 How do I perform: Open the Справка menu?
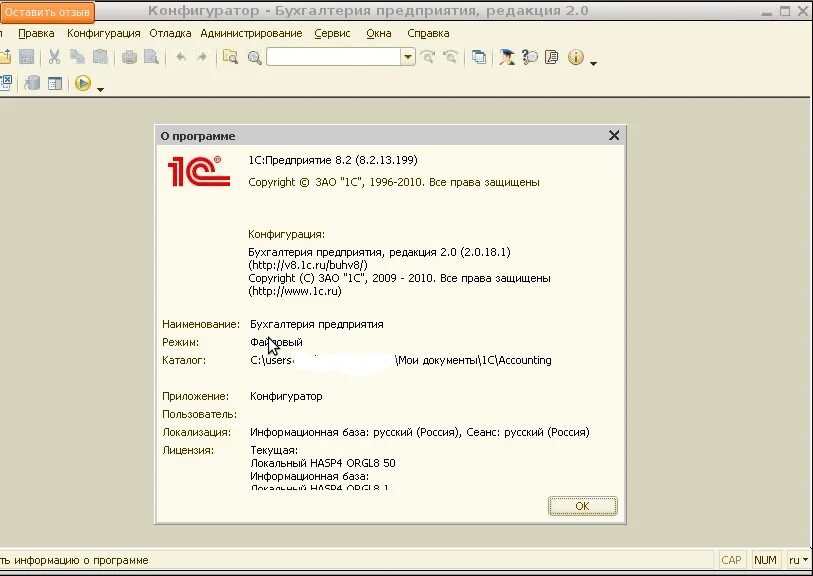[428, 33]
